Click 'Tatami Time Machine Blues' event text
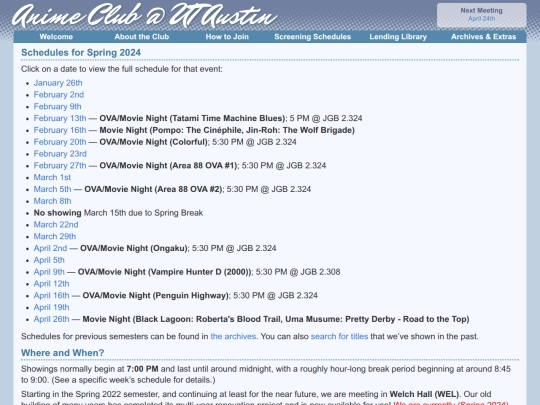Image resolution: width=540 pixels, height=405 pixels. pyautogui.click(x=227, y=118)
